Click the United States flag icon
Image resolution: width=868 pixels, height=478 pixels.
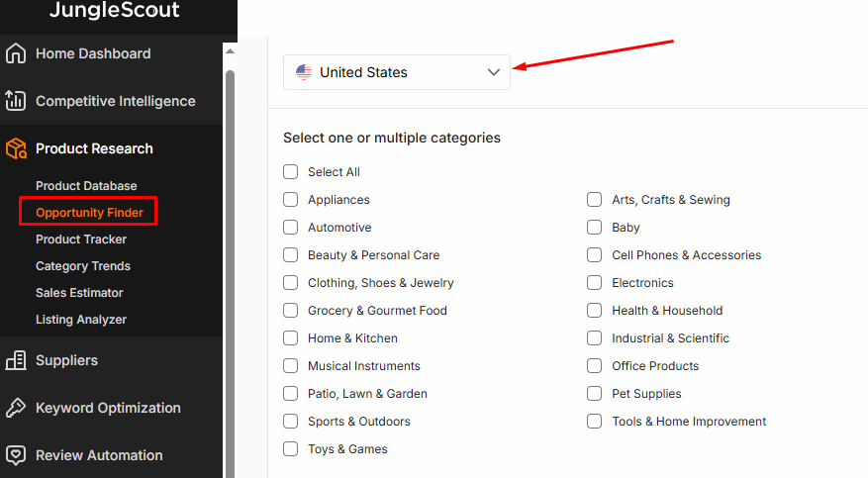304,72
